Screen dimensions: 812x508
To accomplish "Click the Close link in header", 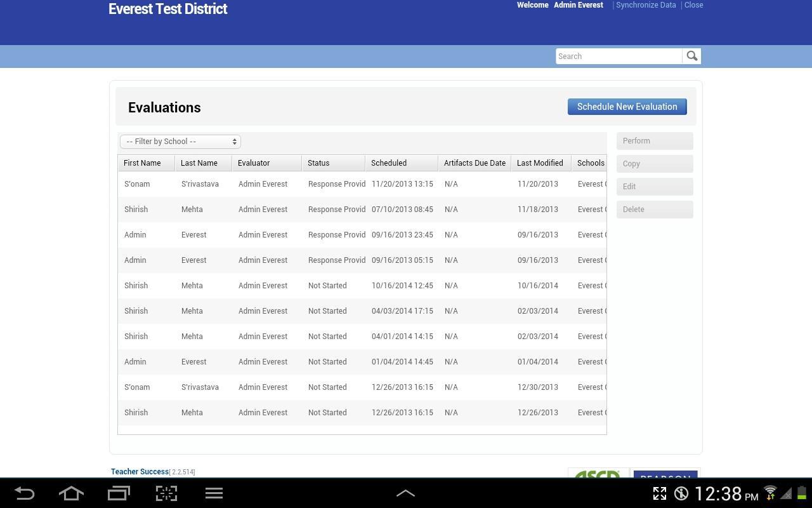I will 693,5.
